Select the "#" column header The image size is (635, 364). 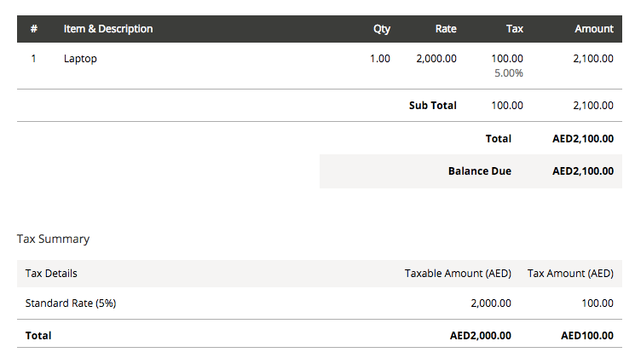coord(34,29)
